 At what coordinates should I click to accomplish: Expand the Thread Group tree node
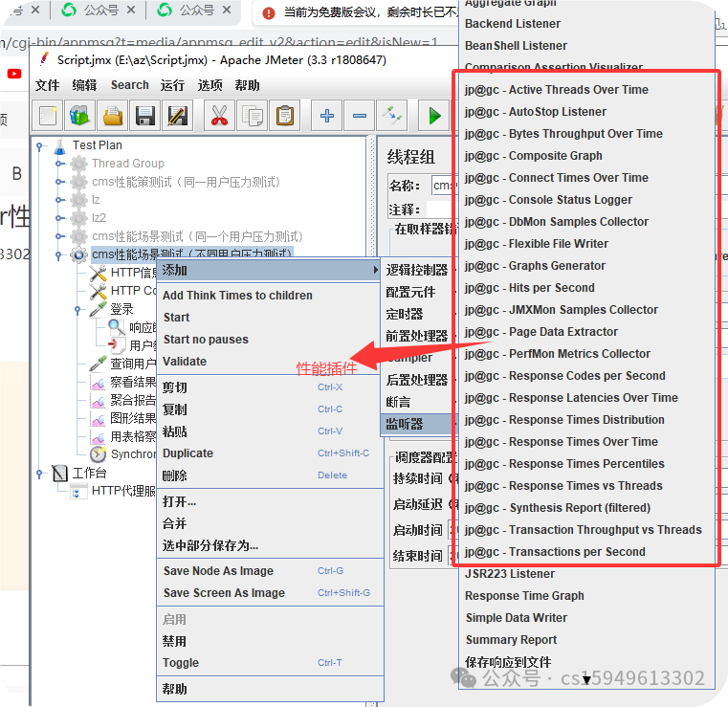59,164
